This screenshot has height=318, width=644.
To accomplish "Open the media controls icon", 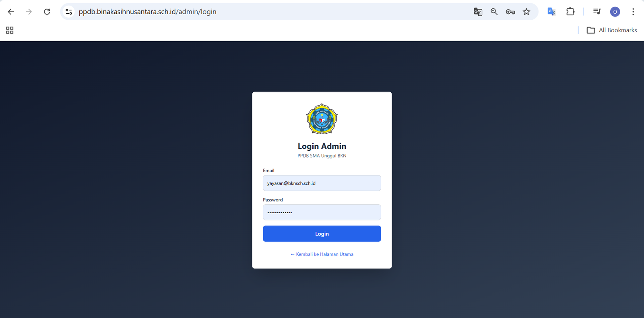I will point(597,12).
